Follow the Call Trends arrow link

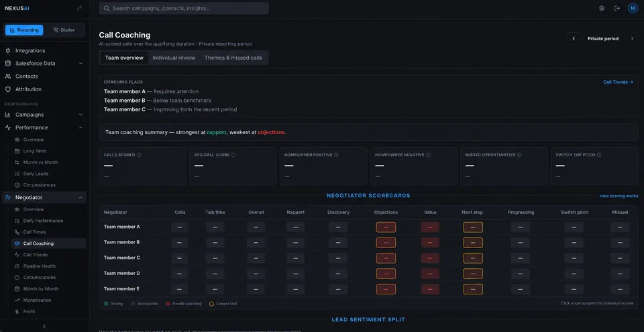[618, 82]
